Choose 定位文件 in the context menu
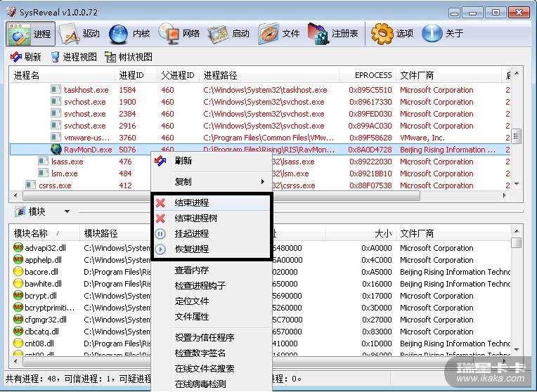The width and height of the screenshot is (537, 392). [x=210, y=301]
